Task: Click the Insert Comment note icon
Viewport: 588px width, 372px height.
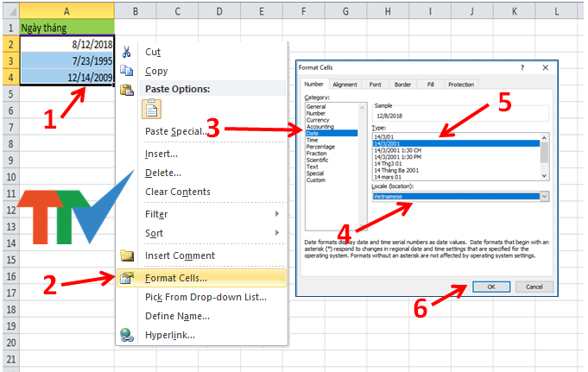Action: [127, 255]
